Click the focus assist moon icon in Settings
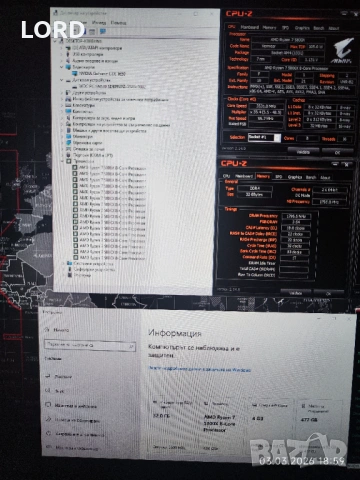 [x=48, y=419]
